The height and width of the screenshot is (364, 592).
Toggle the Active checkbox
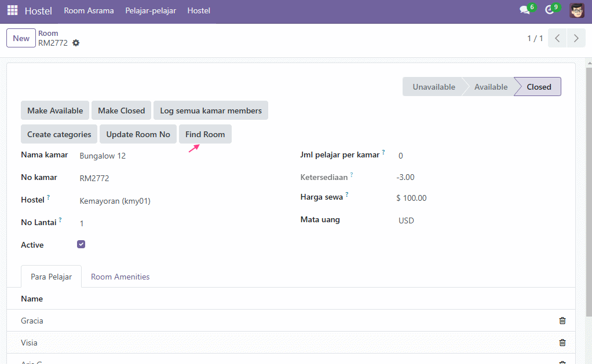click(x=81, y=244)
